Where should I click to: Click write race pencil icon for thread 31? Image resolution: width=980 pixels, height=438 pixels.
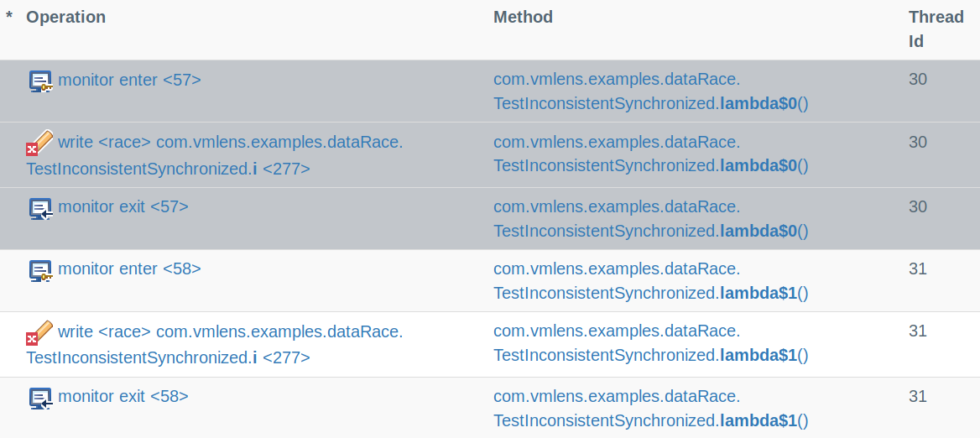click(39, 333)
